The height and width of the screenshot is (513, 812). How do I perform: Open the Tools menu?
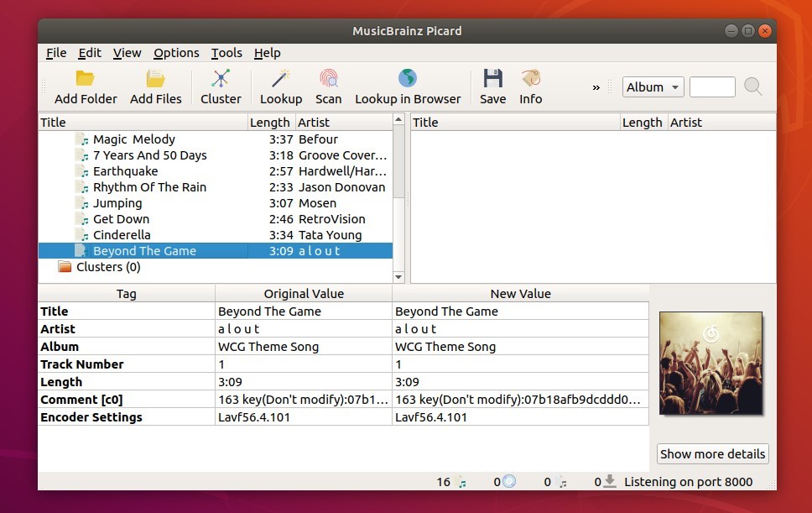click(226, 53)
